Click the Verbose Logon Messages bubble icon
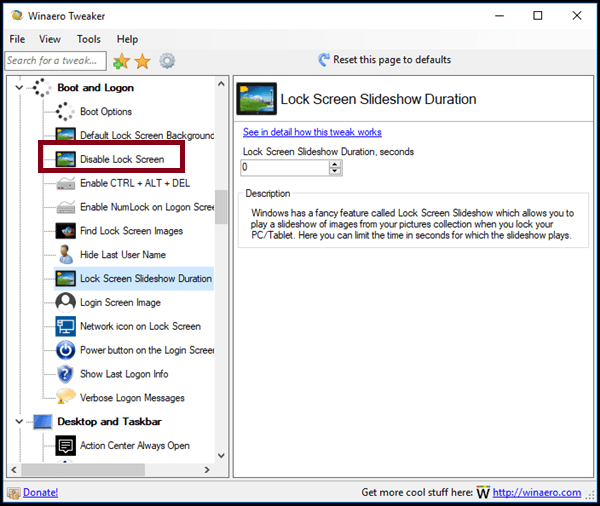The width and height of the screenshot is (600, 506). [65, 396]
